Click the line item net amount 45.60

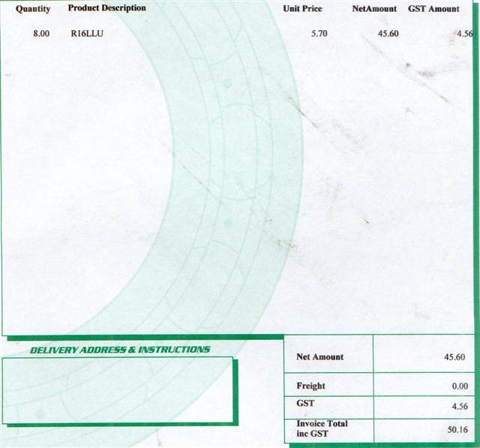click(388, 34)
